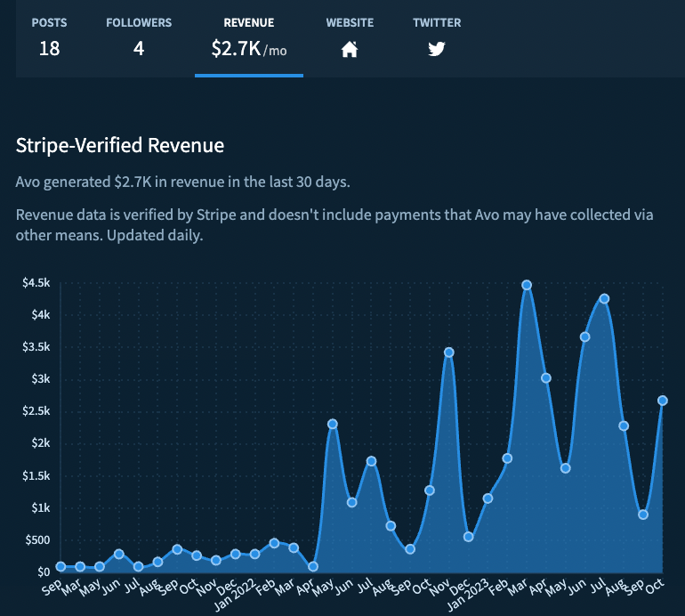Screen dimensions: 685x616
Task: Click the September 2023 low data point
Action: [643, 515]
